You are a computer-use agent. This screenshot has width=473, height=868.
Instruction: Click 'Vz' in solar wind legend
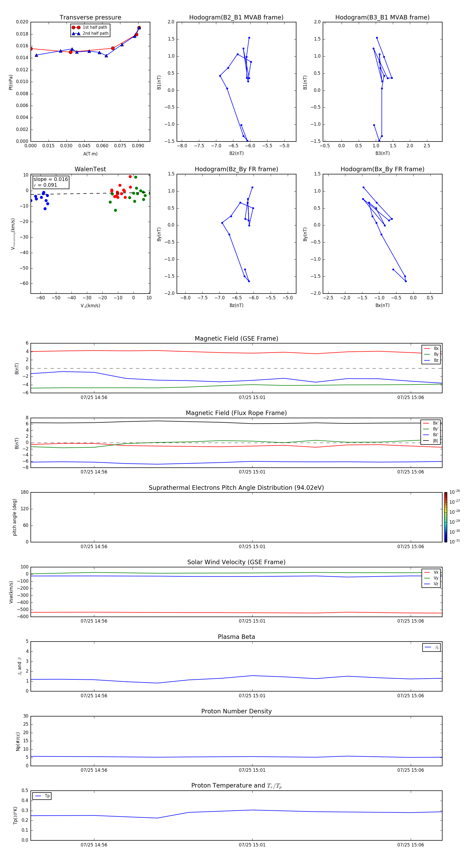pyautogui.click(x=436, y=584)
